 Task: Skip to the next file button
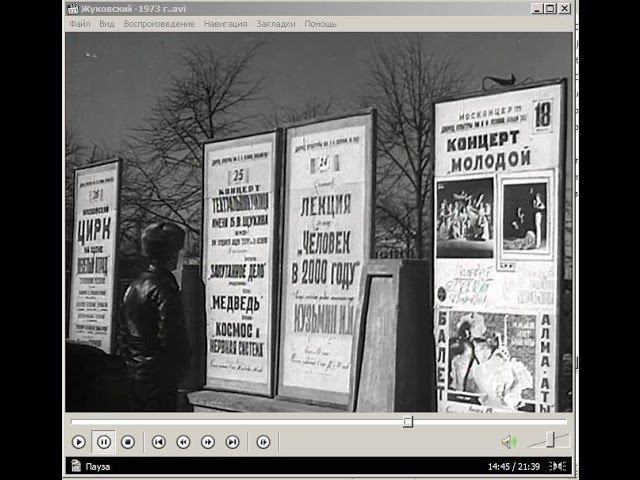(232, 442)
